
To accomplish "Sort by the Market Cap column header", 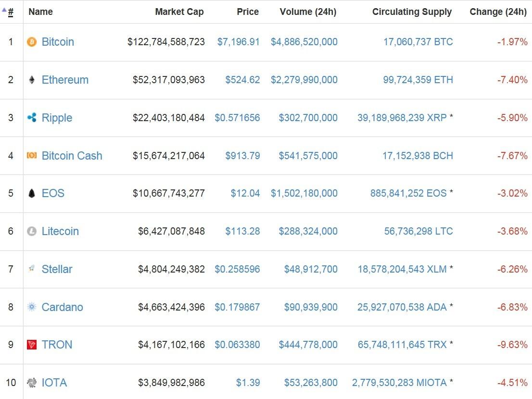I will coord(179,12).
